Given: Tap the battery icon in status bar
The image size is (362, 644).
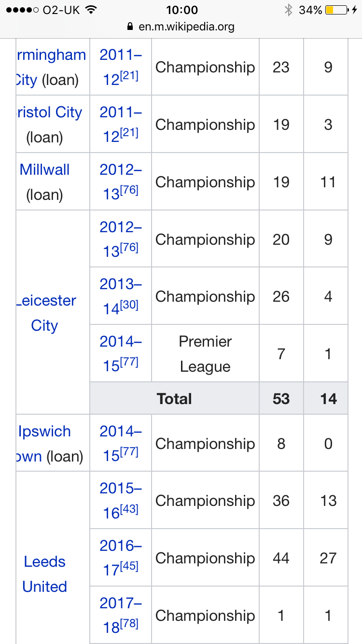Looking at the screenshot, I should click(x=337, y=10).
